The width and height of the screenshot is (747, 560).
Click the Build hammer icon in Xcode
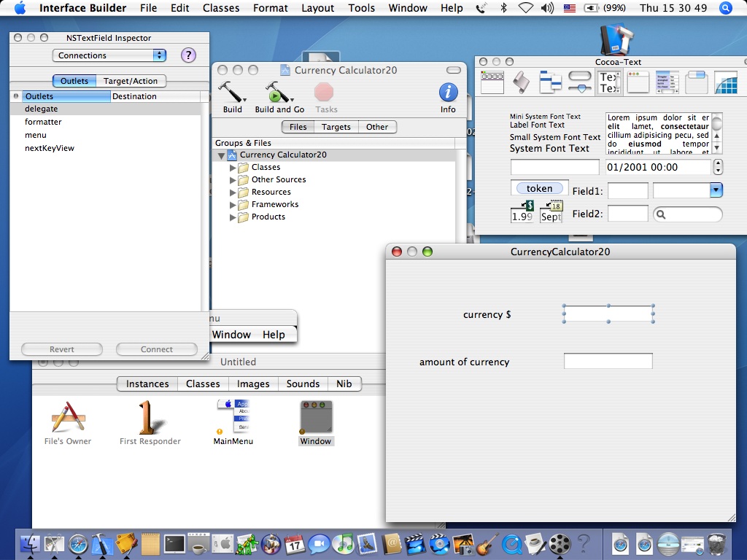(x=231, y=92)
